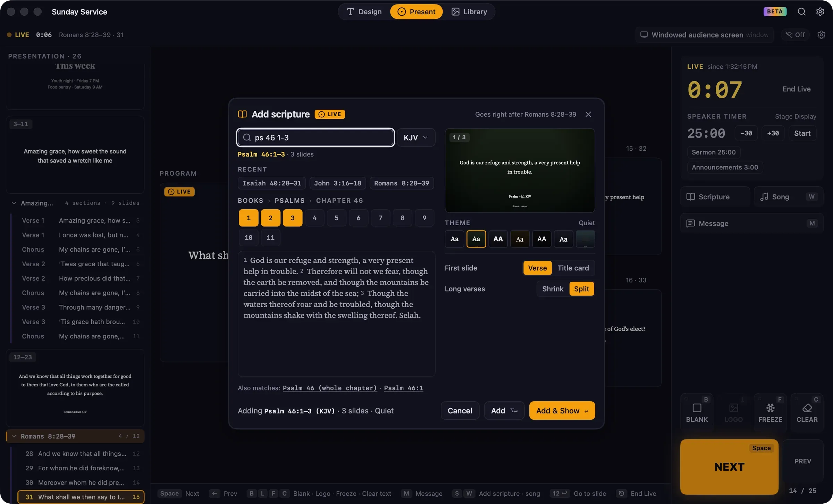Set First slide to Title card
The width and height of the screenshot is (833, 504).
pos(573,268)
